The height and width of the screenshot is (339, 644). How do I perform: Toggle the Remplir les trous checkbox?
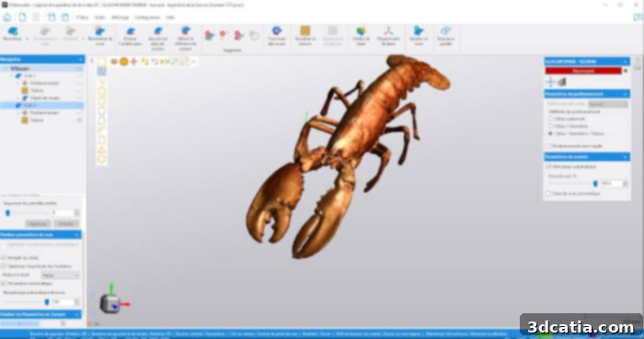4,258
